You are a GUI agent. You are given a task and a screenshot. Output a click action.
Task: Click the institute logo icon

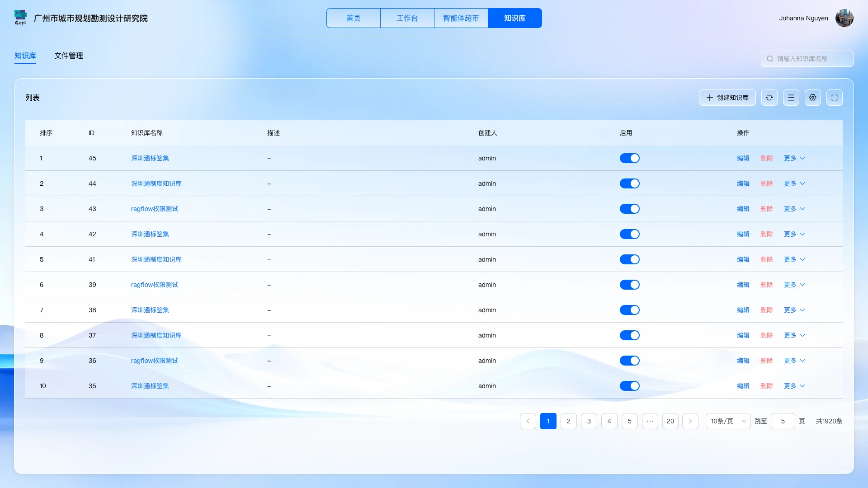click(20, 18)
